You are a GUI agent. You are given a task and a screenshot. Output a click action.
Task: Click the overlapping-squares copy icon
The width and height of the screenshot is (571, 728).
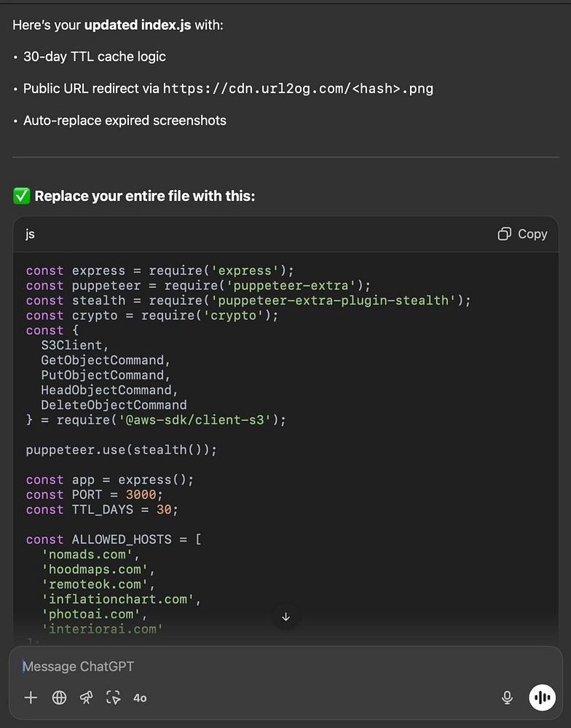(505, 234)
